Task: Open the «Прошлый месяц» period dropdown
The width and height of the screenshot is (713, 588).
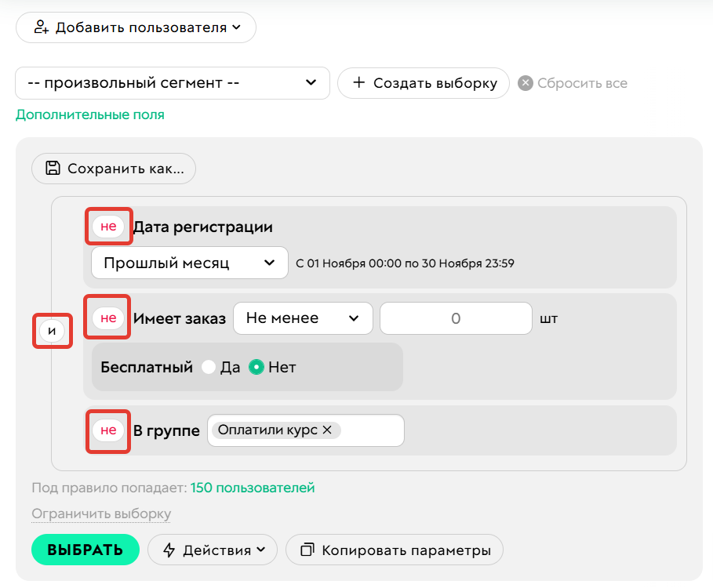Action: (x=189, y=263)
